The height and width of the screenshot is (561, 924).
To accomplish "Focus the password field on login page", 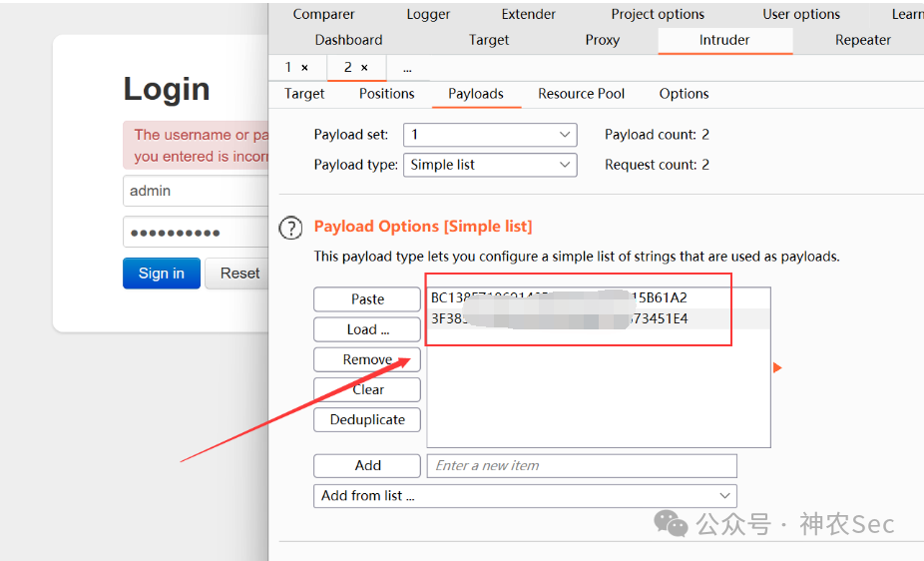I will click(x=196, y=233).
